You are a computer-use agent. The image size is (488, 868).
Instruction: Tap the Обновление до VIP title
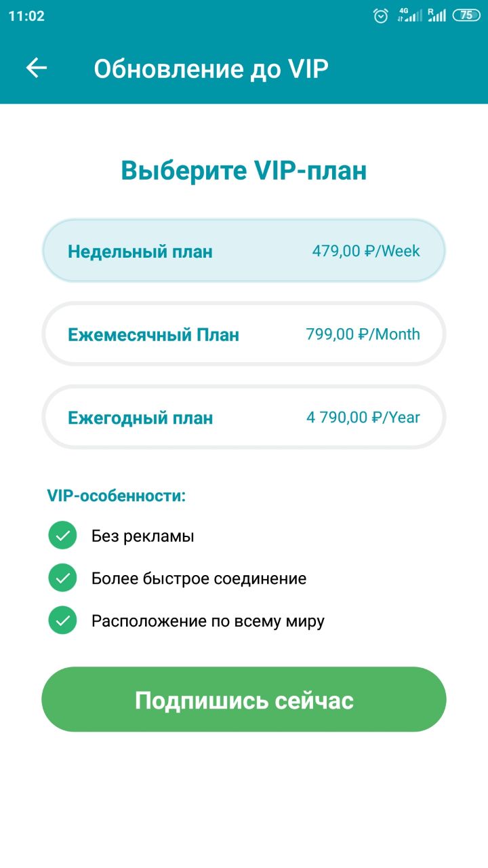click(211, 68)
